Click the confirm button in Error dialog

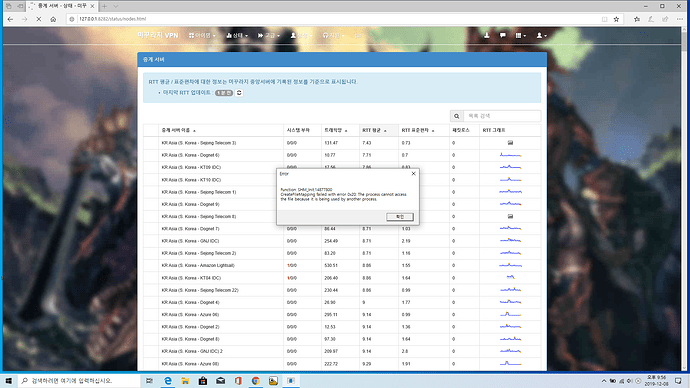tap(400, 217)
